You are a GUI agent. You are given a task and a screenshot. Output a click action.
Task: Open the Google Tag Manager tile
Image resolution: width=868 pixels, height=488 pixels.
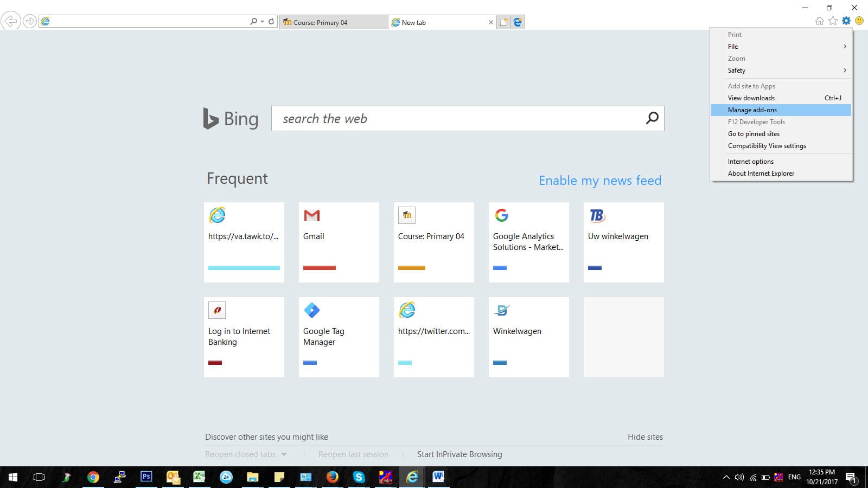click(339, 337)
